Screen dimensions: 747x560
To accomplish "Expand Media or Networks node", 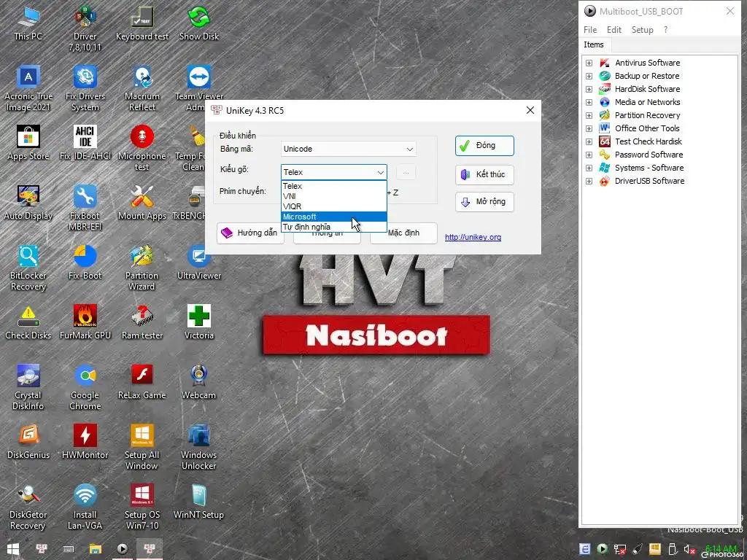I will [589, 102].
